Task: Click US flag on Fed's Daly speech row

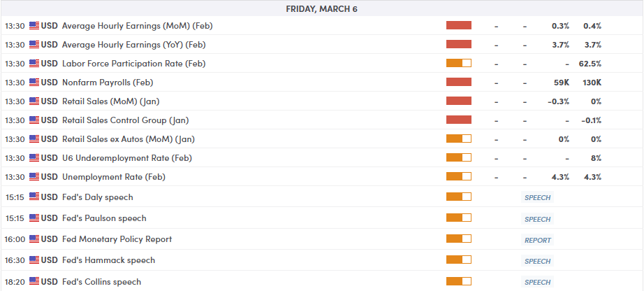Action: coord(34,197)
